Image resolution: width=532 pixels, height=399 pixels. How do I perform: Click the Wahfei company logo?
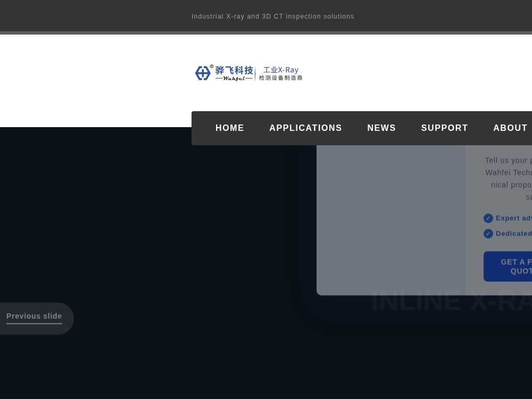pos(248,73)
